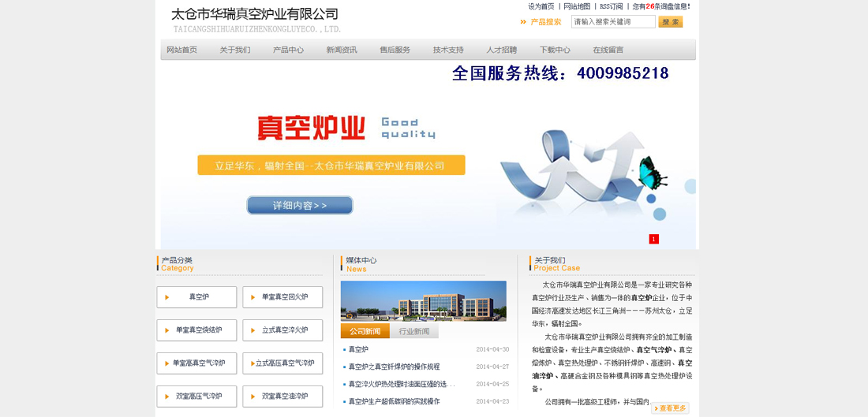868x417 pixels.
Task: Open the 双室真空油淬炉 category
Action: point(282,397)
